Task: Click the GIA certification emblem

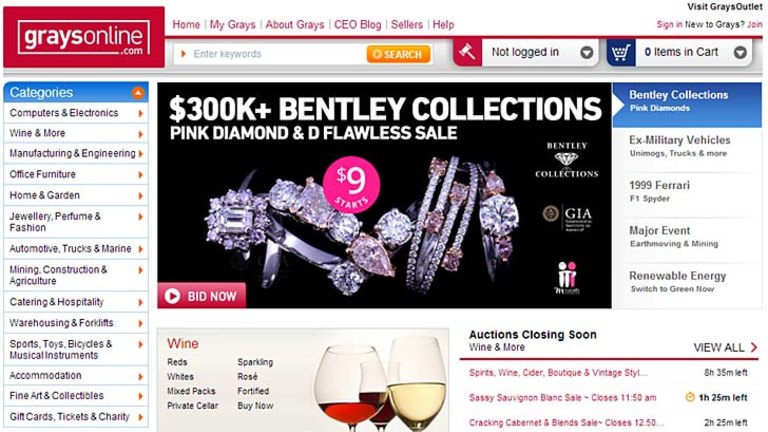Action: tap(568, 216)
